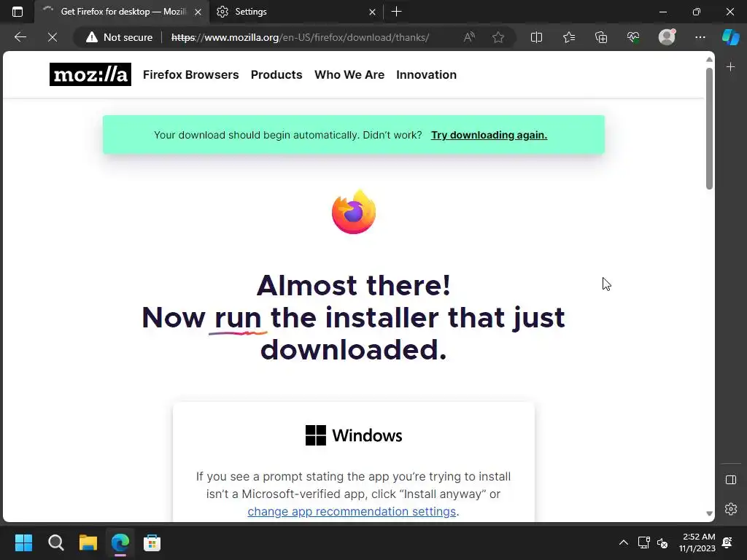Screen dimensions: 747x560
Task: Open taskbar Search
Action: [55, 542]
